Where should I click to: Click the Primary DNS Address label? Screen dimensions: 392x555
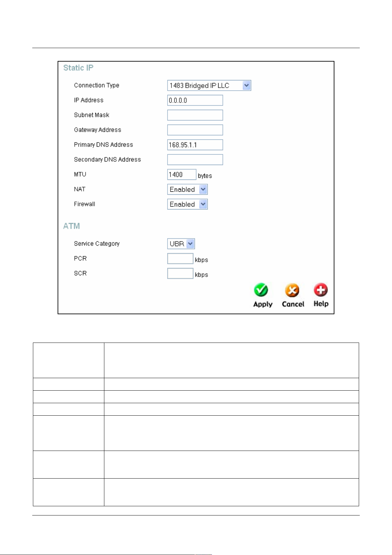pyautogui.click(x=103, y=145)
